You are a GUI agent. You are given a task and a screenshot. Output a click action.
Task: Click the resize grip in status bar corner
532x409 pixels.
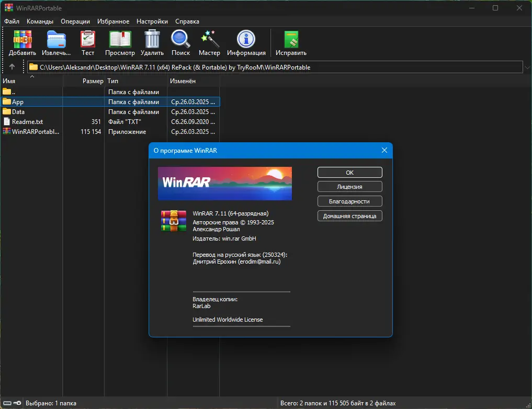pyautogui.click(x=528, y=405)
